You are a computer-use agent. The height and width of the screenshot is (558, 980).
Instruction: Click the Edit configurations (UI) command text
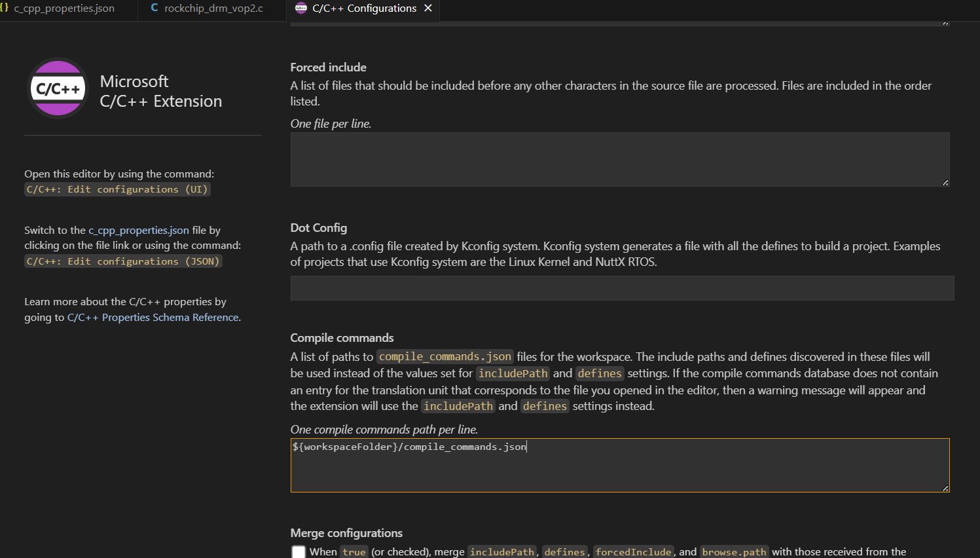tap(117, 189)
